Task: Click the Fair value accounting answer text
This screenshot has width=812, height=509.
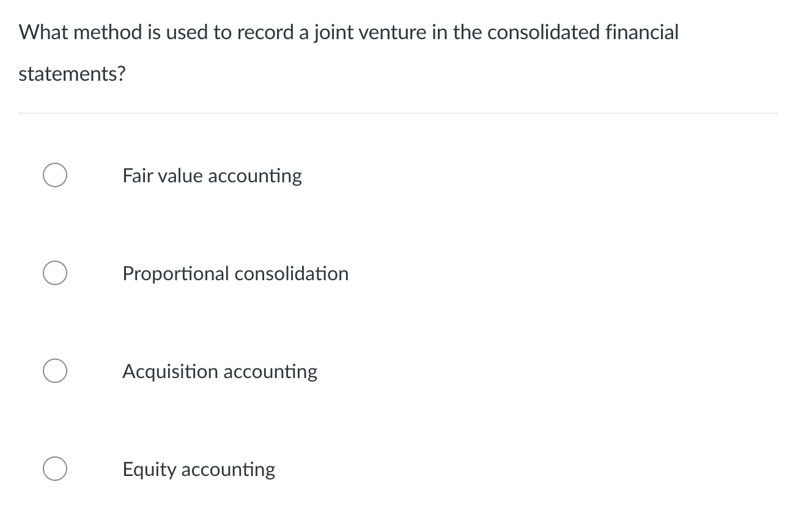Action: pyautogui.click(x=212, y=176)
